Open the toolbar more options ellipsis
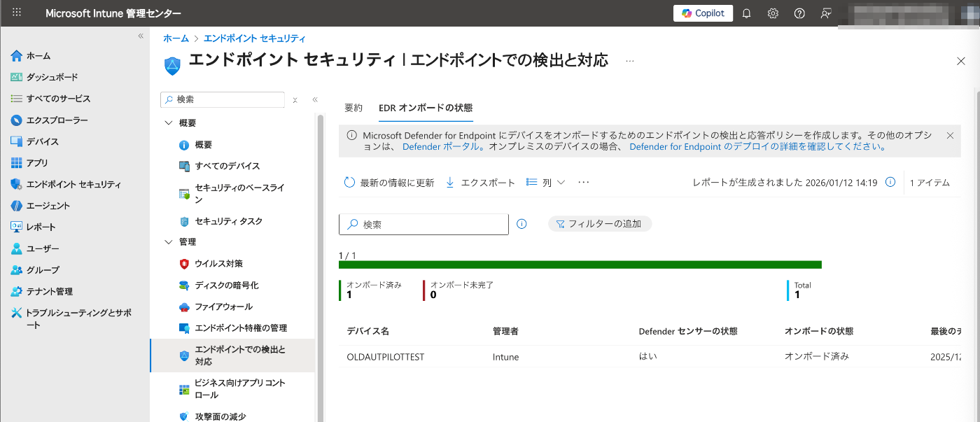 [x=584, y=183]
